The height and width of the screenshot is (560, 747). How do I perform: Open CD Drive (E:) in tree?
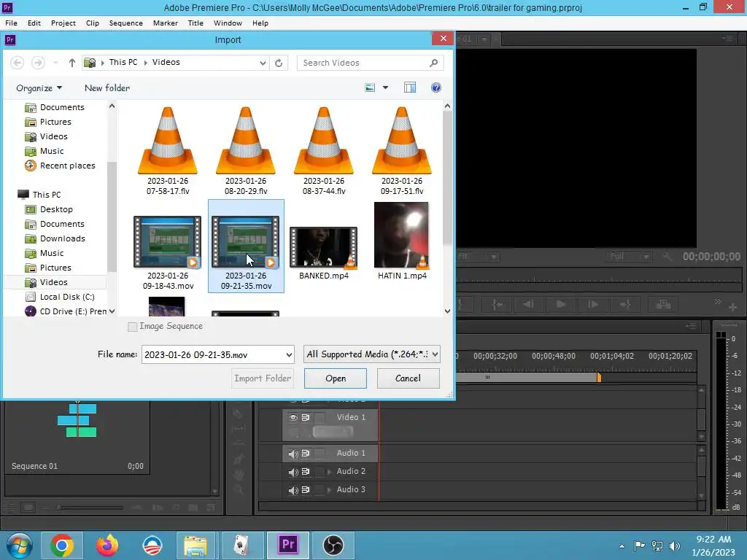click(x=66, y=311)
